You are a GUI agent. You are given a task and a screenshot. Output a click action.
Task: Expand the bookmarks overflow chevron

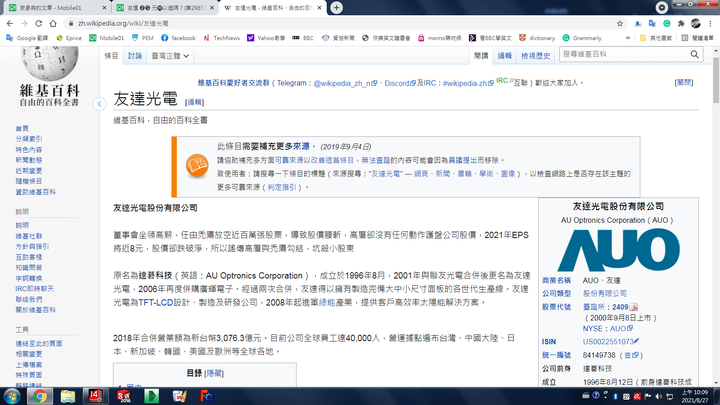(x=628, y=38)
